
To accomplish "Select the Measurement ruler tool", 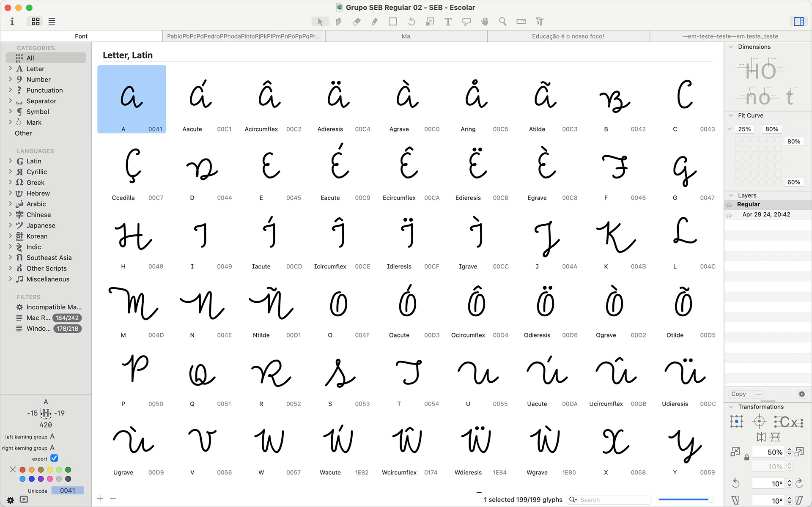I will coord(521,22).
